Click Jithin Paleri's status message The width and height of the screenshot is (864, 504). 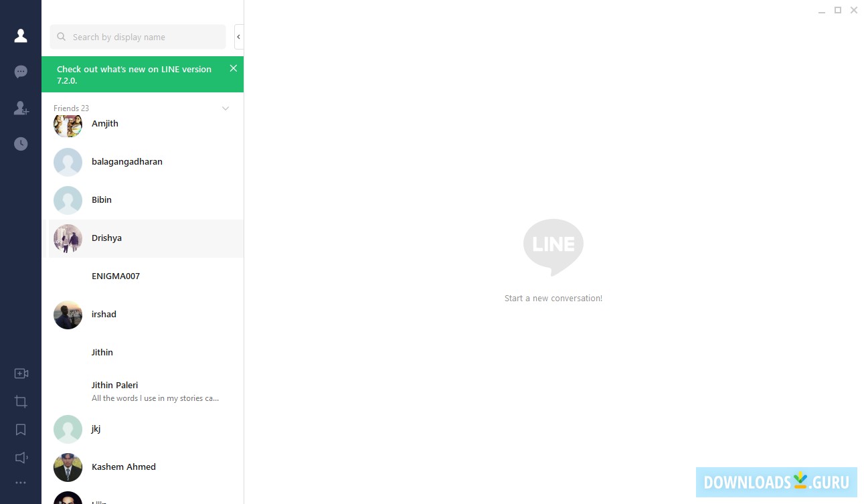(155, 398)
